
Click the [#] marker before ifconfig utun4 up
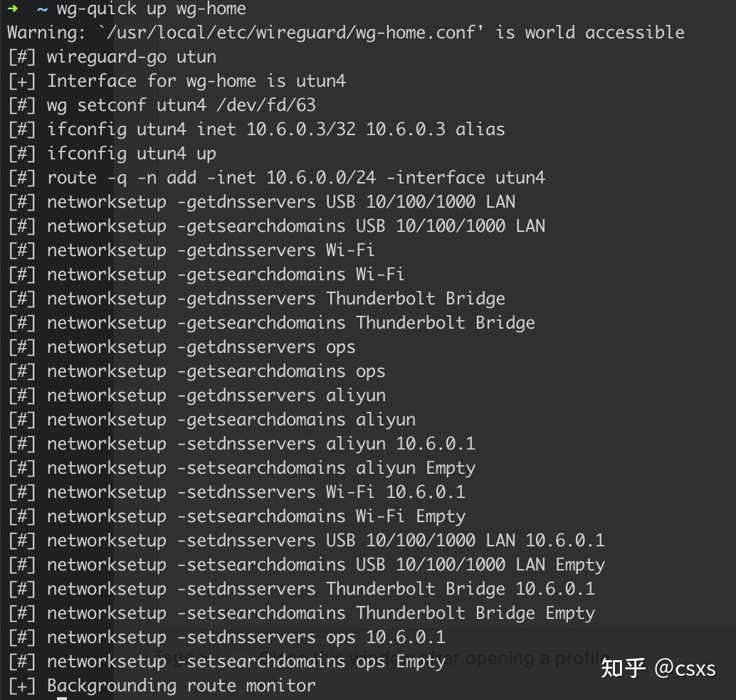[22, 154]
